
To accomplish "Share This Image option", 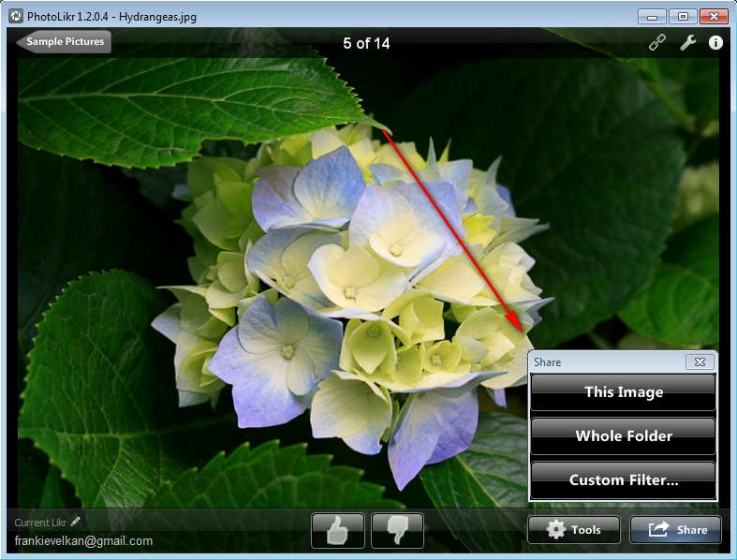I will tap(624, 392).
